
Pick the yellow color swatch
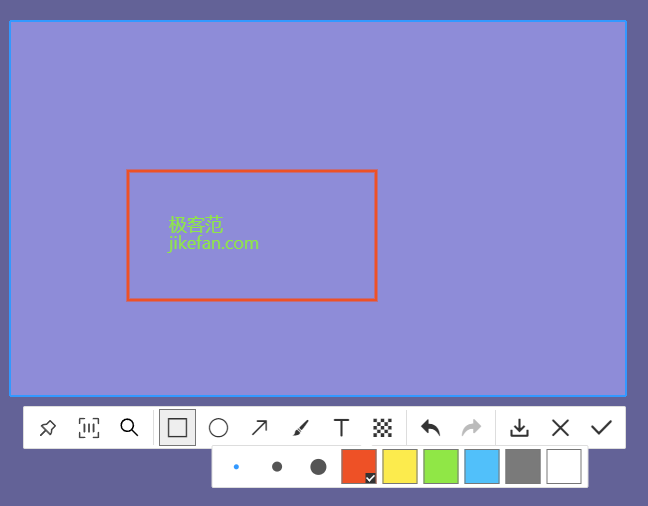click(400, 466)
